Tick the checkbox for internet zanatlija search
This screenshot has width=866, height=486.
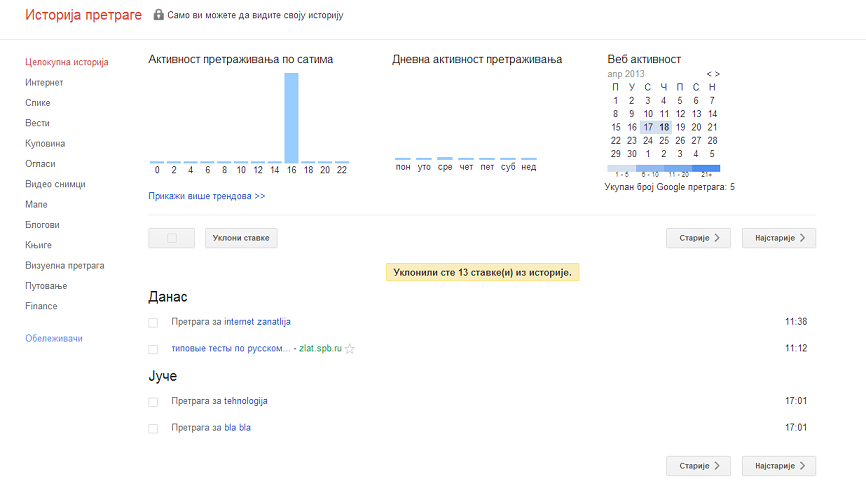[x=153, y=323]
